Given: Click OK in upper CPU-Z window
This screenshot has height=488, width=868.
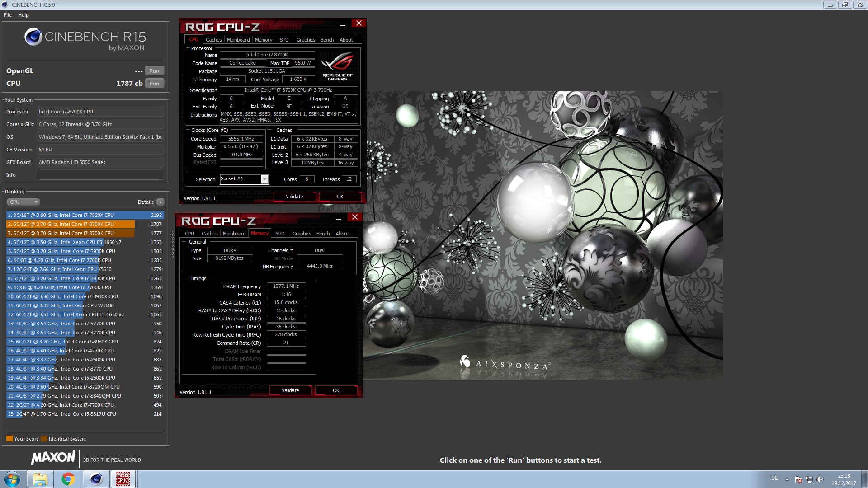Looking at the screenshot, I should (340, 197).
